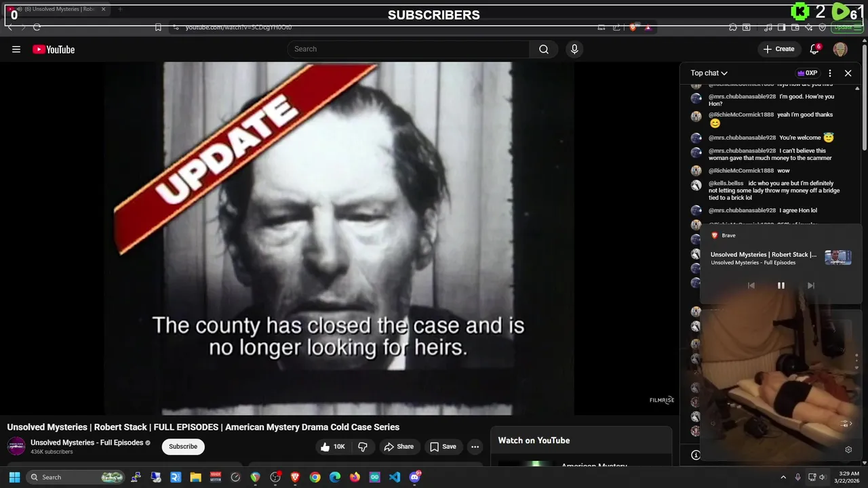This screenshot has height=488, width=868.
Task: Open File Explorer from taskbar
Action: (195, 477)
